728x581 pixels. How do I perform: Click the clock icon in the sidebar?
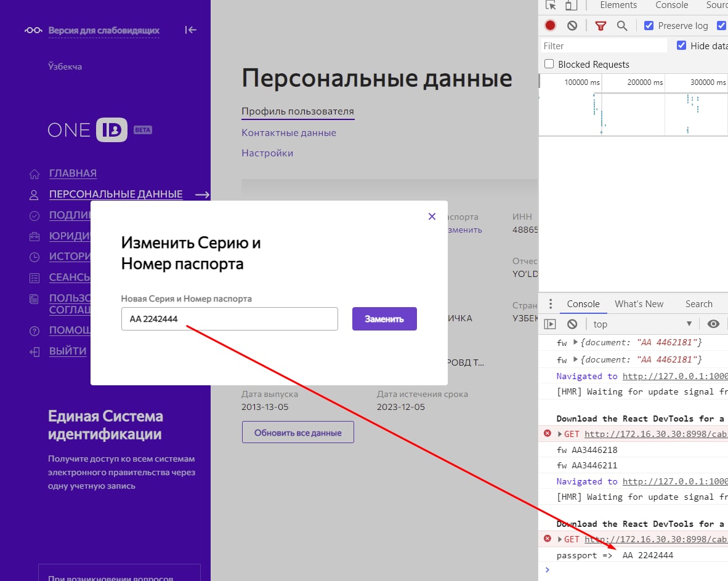(x=34, y=257)
